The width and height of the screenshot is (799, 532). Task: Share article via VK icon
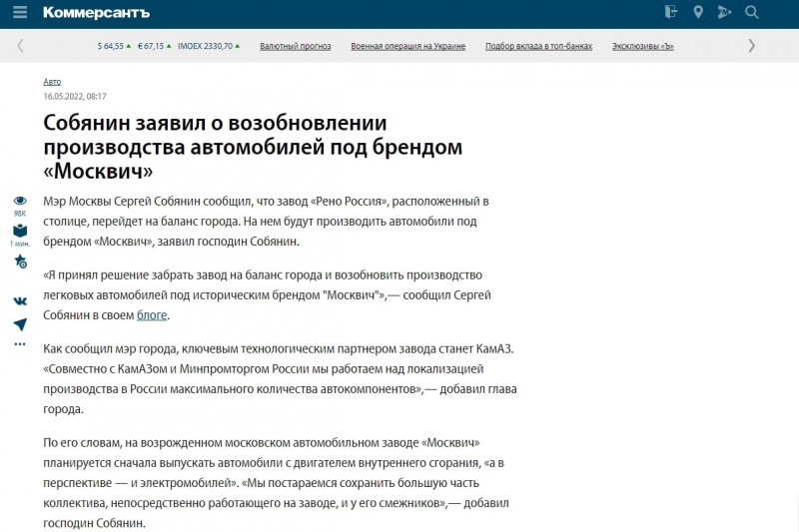20,301
